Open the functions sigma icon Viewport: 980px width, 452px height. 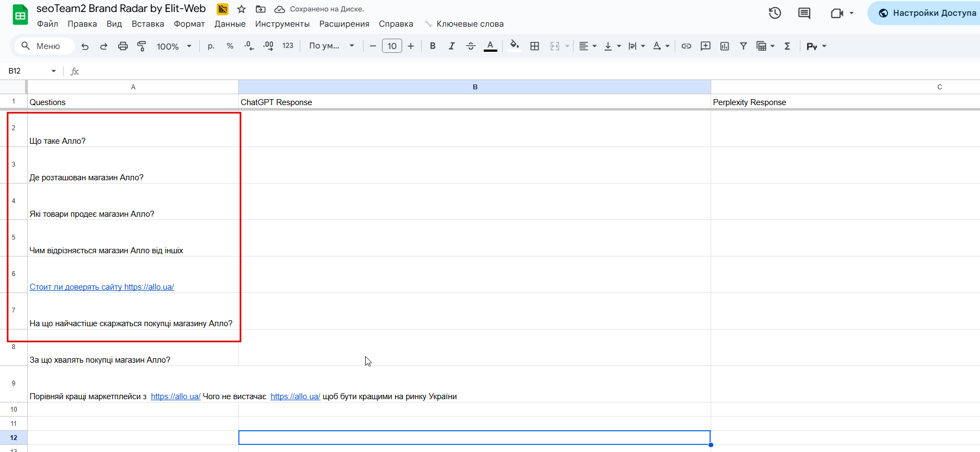coord(787,46)
